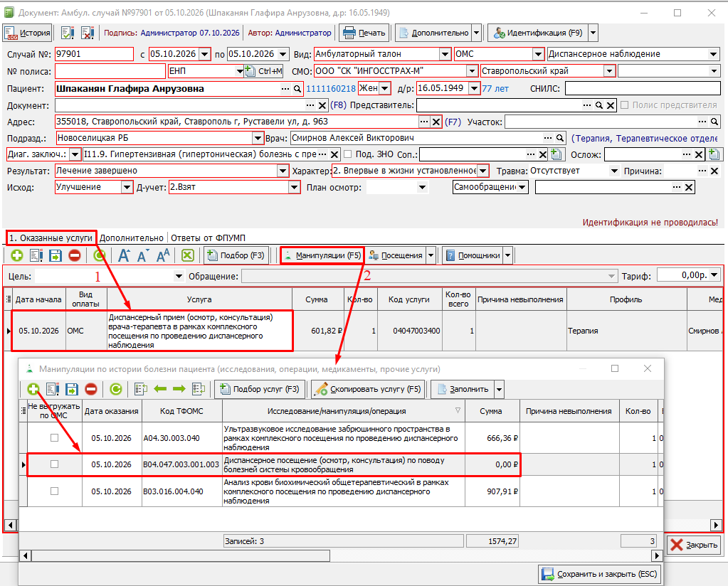Add a new record in the services toolbar
This screenshot has height=586, width=728.
pyautogui.click(x=17, y=255)
